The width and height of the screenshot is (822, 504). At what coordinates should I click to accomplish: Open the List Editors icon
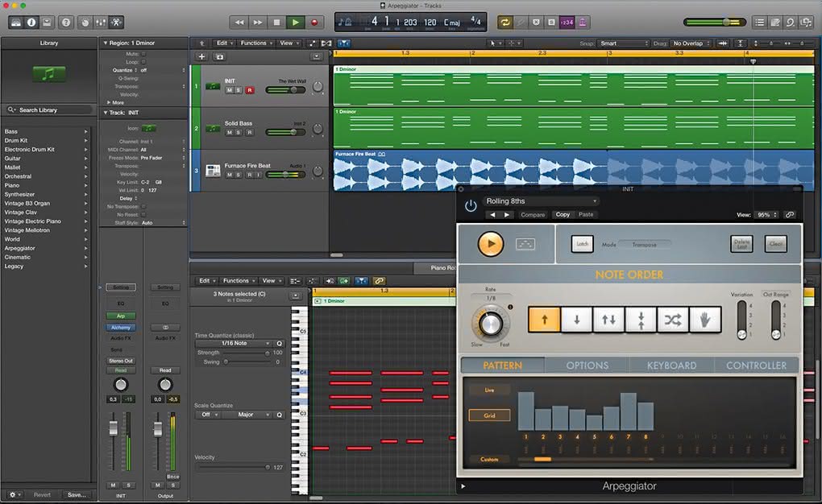tap(759, 23)
